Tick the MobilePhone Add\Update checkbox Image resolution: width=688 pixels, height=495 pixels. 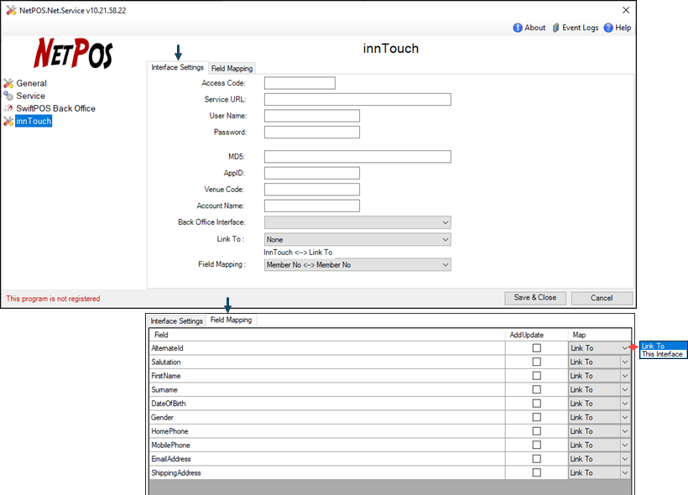point(536,445)
